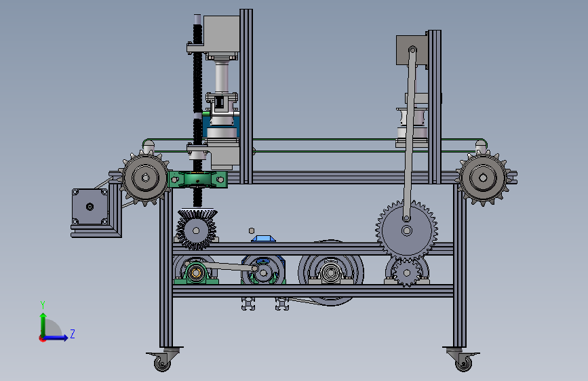Image resolution: width=588 pixels, height=381 pixels.
Task: Select the large grooved pulley wheel
Action: (x=331, y=273)
